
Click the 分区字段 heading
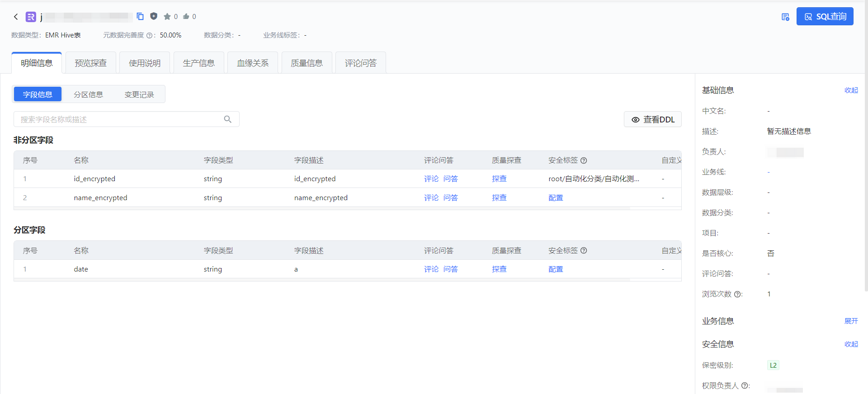point(29,230)
